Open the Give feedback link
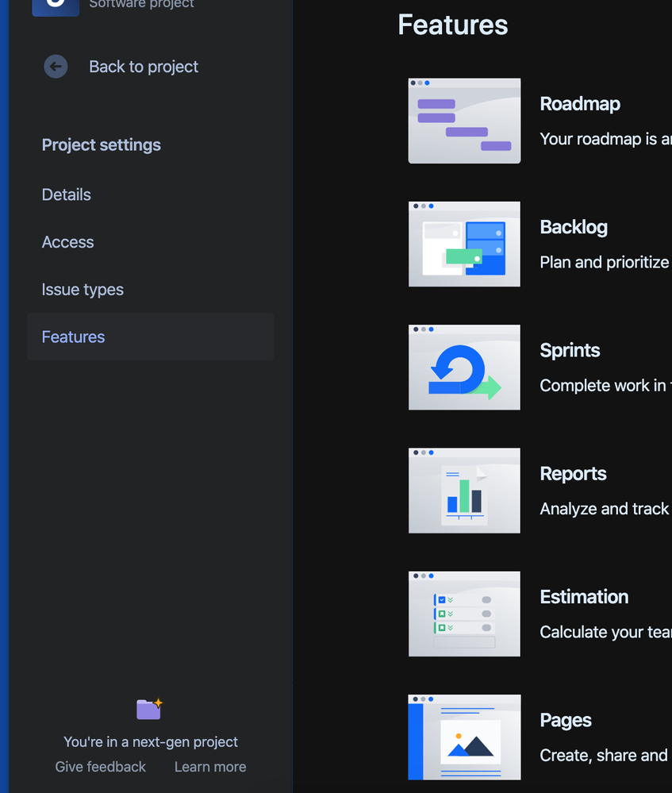The height and width of the screenshot is (793, 672). [100, 767]
